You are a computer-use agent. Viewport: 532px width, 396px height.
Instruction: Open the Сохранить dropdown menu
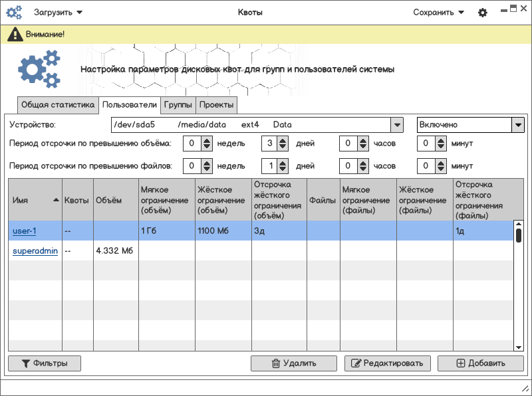pos(438,13)
